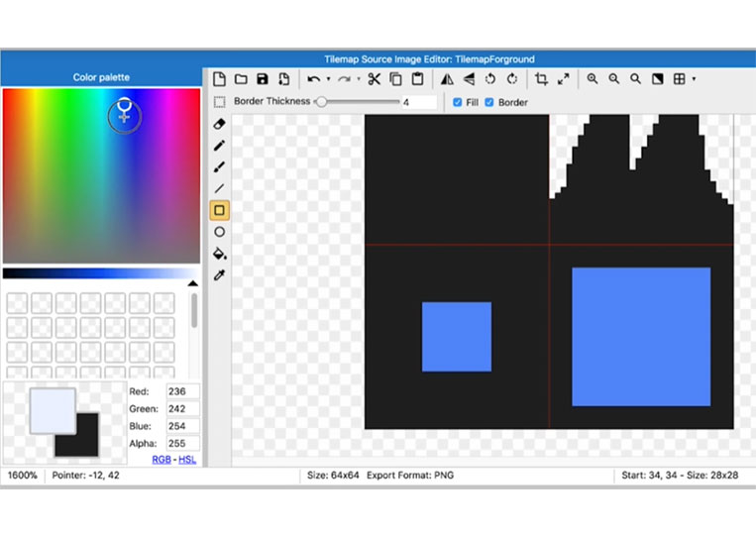The image size is (756, 536).
Task: Save the image with floppy icon
Action: click(x=263, y=79)
